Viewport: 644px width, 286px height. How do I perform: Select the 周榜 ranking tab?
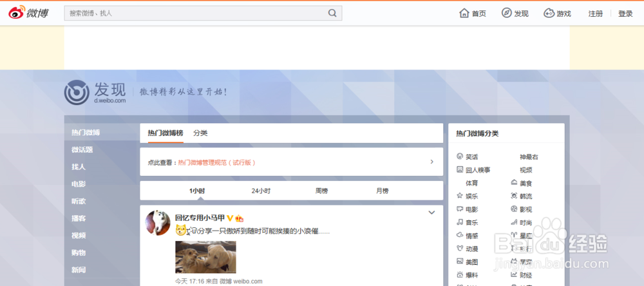pos(321,191)
